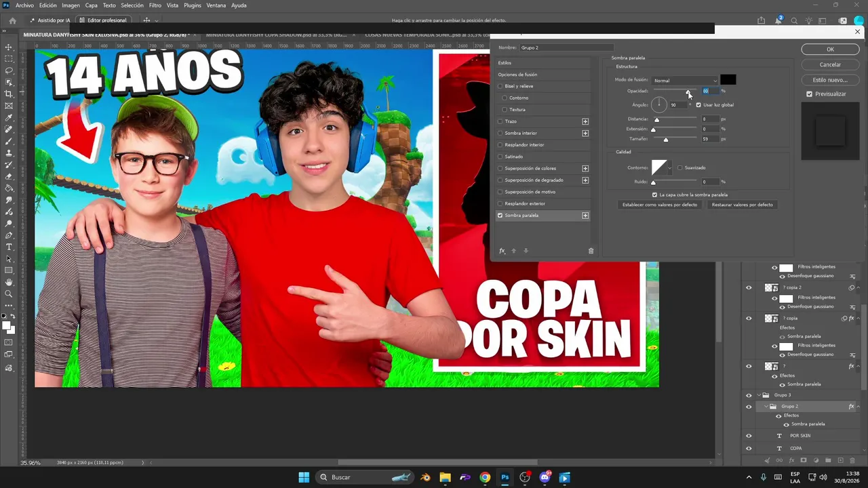Open the fx menu in Layer Style dialog
The image size is (868, 488).
[502, 251]
